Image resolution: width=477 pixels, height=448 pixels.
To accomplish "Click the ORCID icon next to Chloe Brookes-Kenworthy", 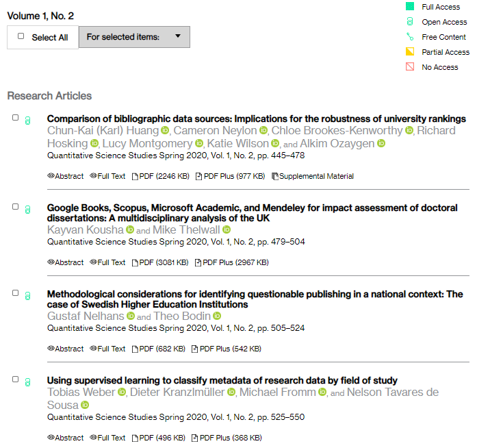I will pos(409,130).
